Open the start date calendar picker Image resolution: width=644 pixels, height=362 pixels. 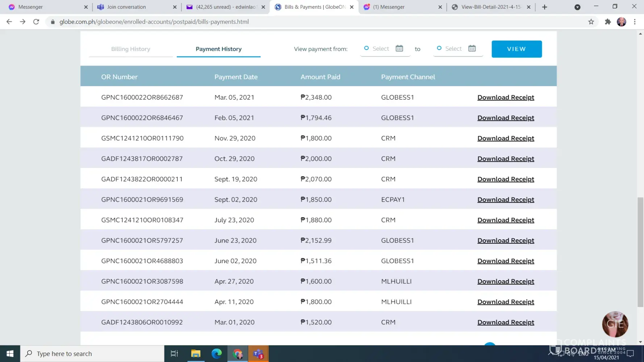point(399,49)
